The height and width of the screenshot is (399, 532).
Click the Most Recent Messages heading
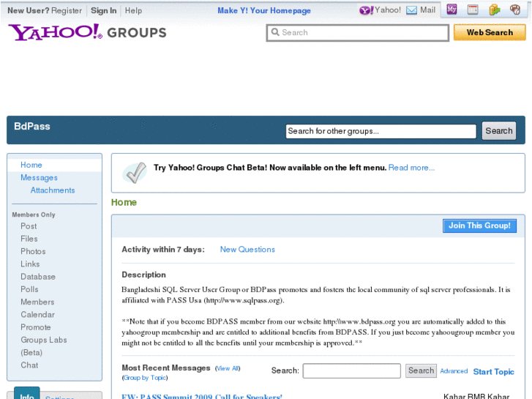166,368
